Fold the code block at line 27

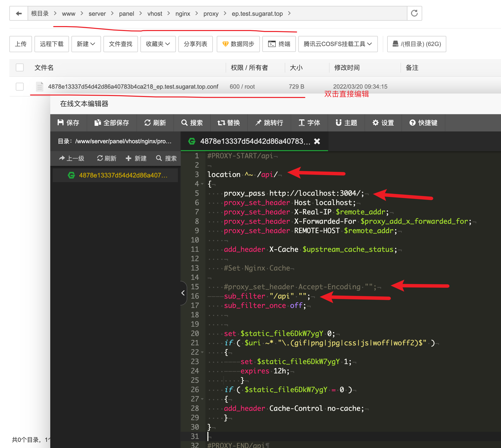[x=202, y=399]
